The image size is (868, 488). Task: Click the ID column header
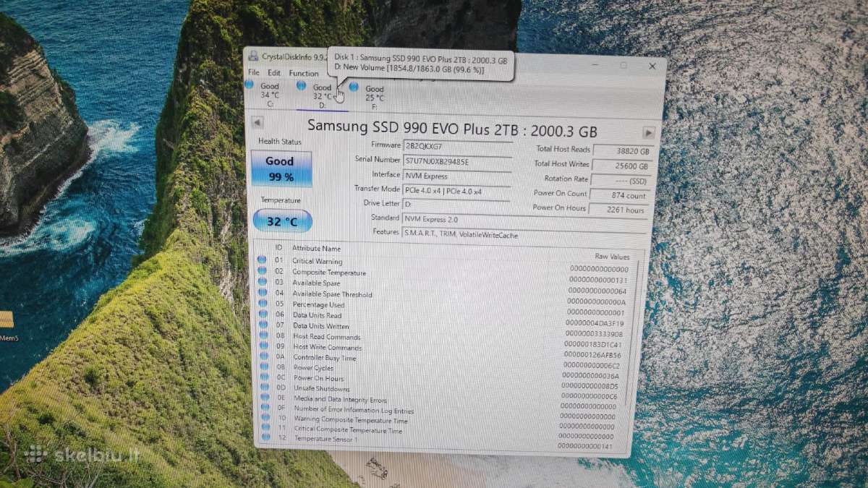click(279, 247)
